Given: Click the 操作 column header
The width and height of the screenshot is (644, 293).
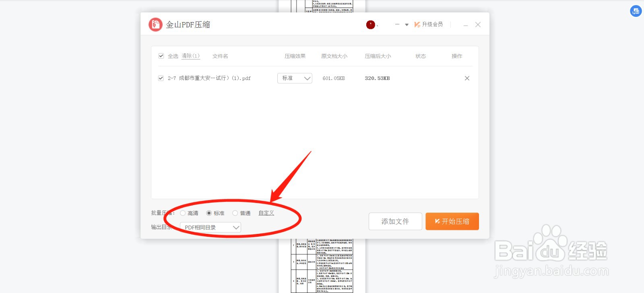Looking at the screenshot, I should (x=457, y=56).
